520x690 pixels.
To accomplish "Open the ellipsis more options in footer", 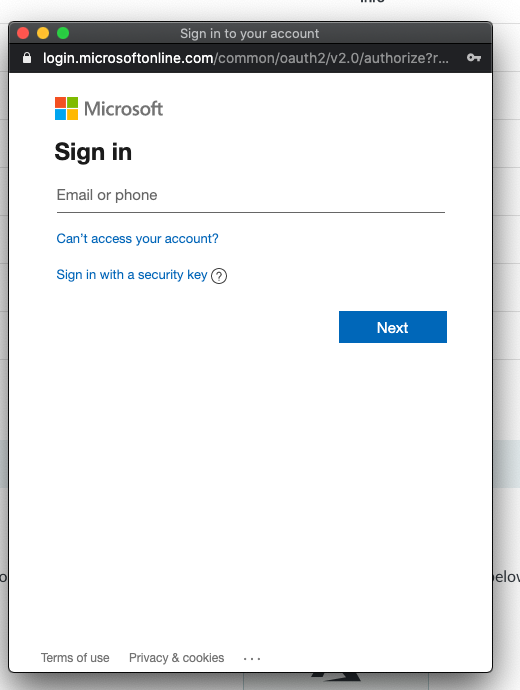I will click(252, 658).
